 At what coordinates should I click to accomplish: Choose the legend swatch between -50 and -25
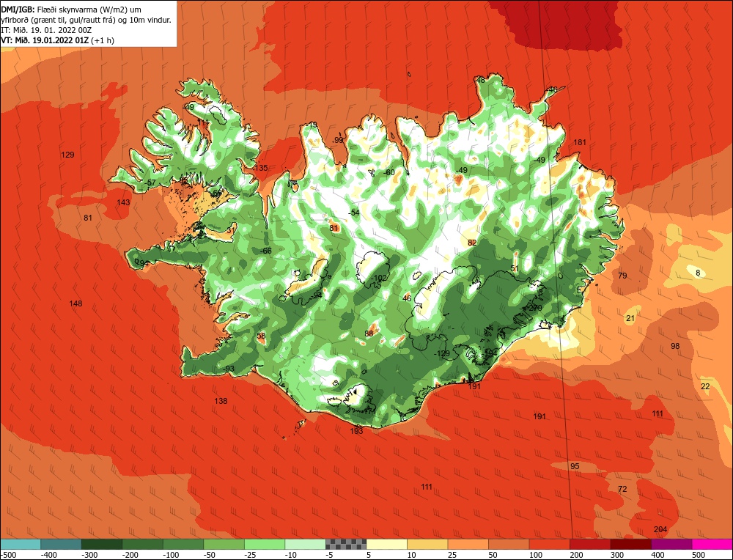(x=224, y=544)
